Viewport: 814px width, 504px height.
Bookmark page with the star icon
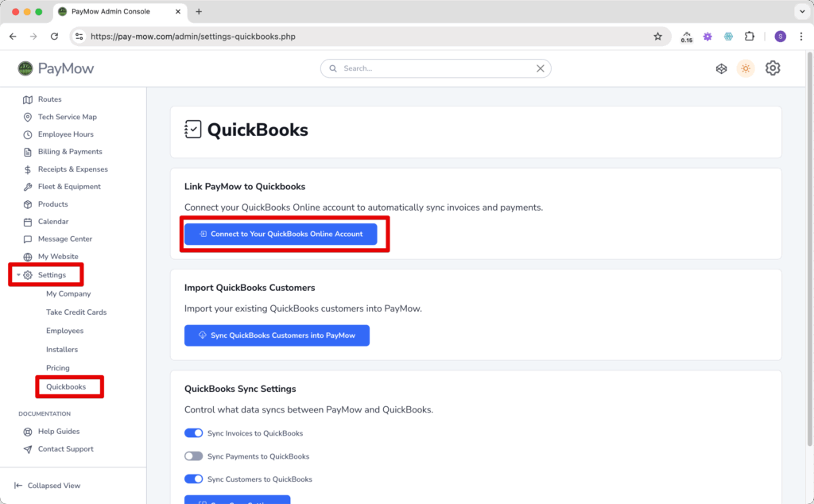pos(657,37)
